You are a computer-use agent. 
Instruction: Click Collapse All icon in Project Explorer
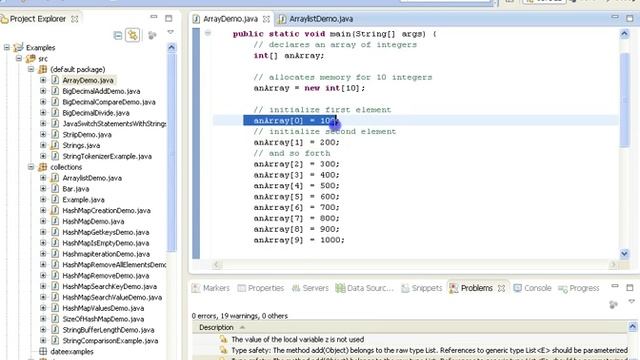(x=118, y=36)
